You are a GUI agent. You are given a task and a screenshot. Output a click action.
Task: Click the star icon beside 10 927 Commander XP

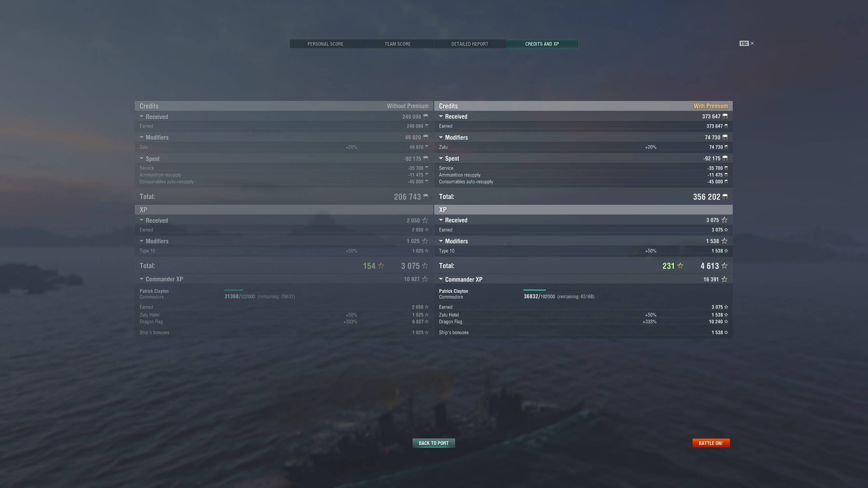point(425,279)
